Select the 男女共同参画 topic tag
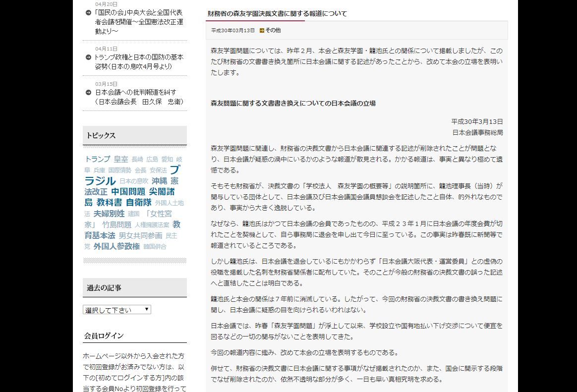The height and width of the screenshot is (392, 577). click(140, 236)
